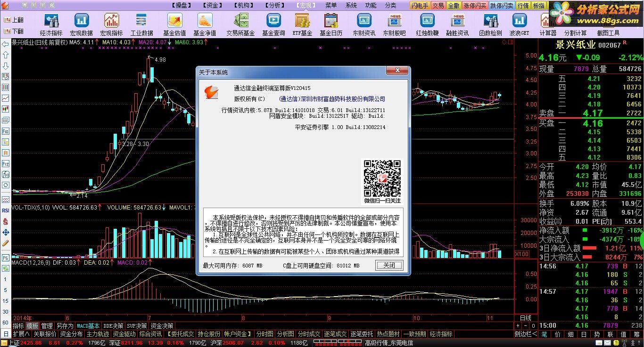The height and width of the screenshot is (347, 644).
Task: Select the 资金决策 tab
Action: [x=162, y=326]
